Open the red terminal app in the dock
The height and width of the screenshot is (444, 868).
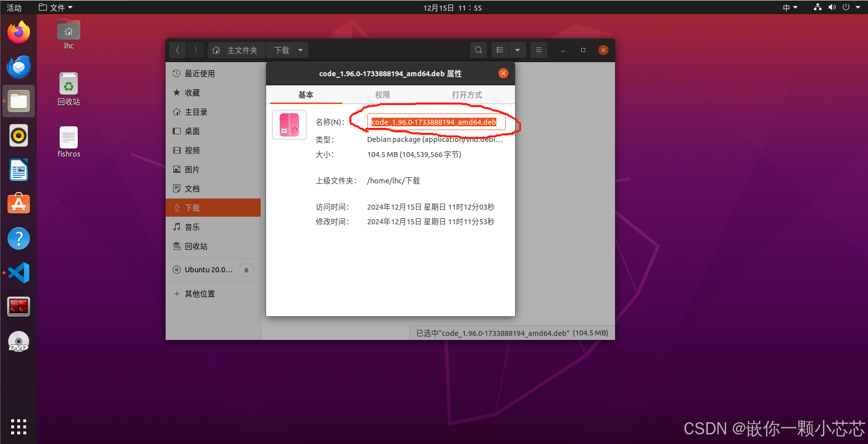coord(19,307)
